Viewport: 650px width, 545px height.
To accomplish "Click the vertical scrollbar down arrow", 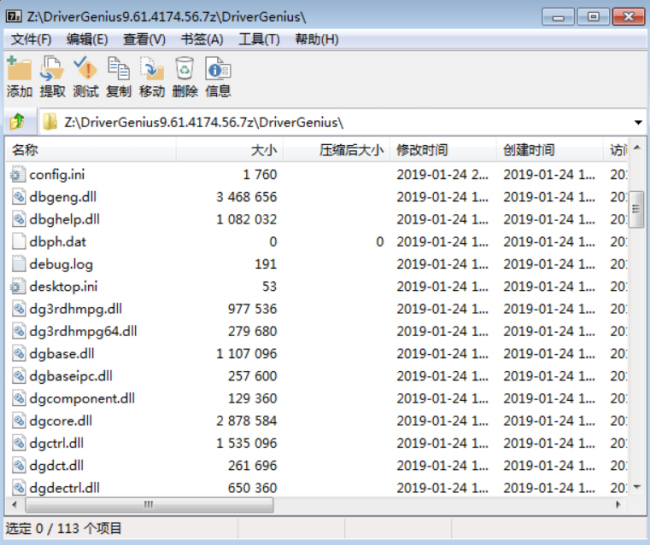I will click(636, 487).
